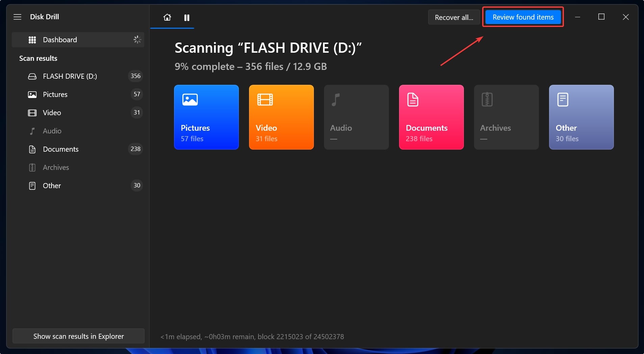644x354 pixels.
Task: Open Video in the sidebar list
Action: click(78, 113)
